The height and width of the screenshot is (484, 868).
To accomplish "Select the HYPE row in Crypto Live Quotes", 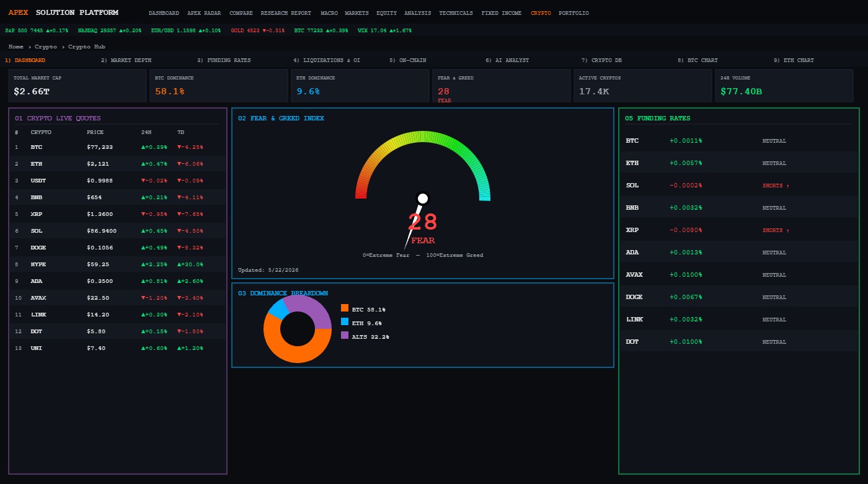I will [118, 264].
